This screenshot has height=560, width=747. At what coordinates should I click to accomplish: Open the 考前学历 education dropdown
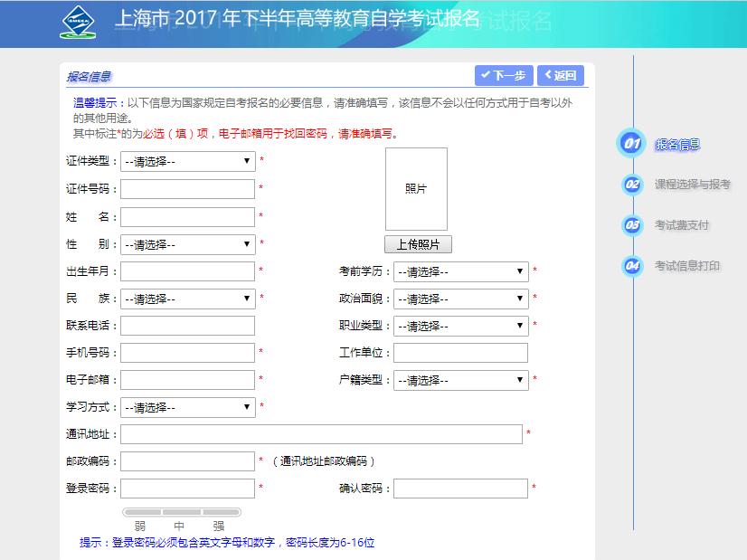(x=461, y=271)
